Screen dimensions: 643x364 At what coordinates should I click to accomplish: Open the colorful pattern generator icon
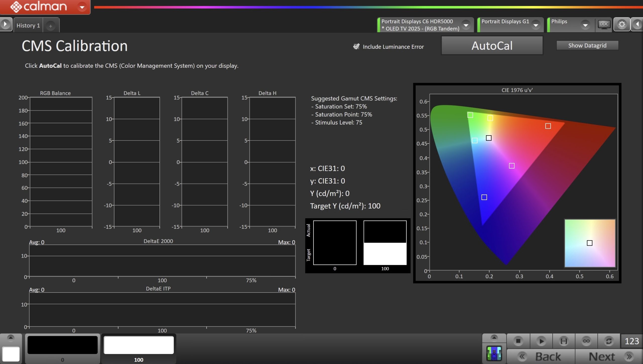[x=494, y=353]
